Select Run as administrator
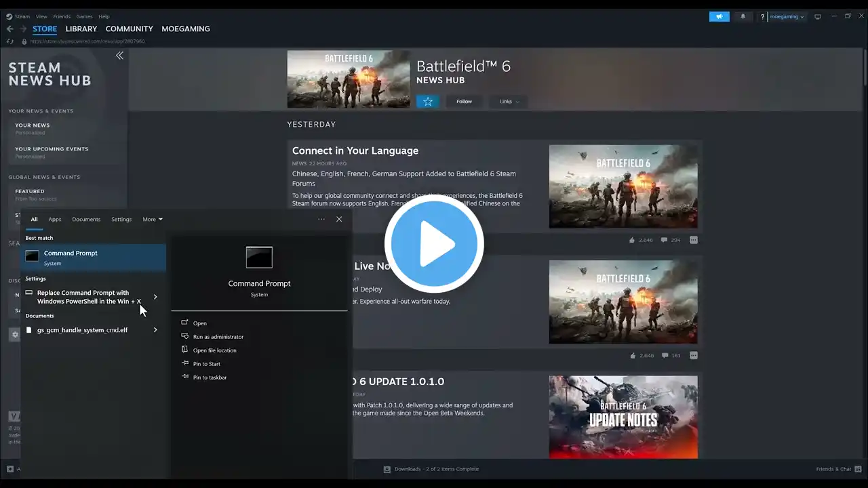868x488 pixels. [x=218, y=337]
